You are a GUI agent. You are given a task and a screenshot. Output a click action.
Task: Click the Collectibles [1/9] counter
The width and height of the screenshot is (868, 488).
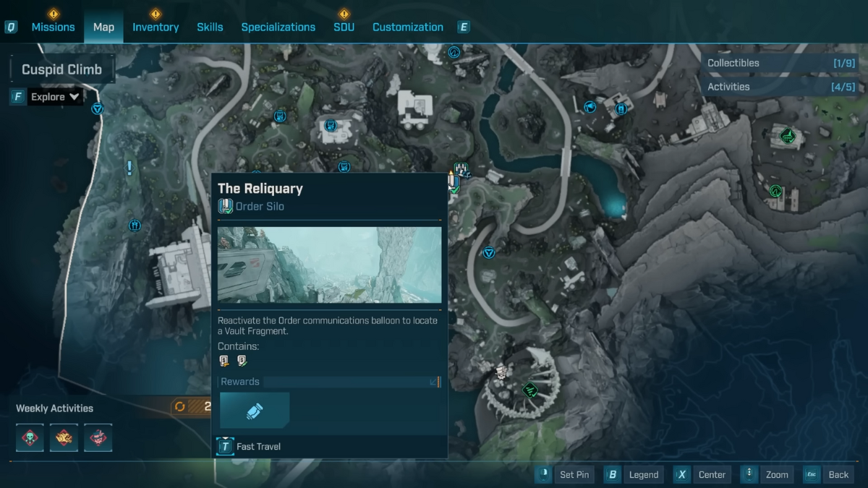tap(844, 63)
